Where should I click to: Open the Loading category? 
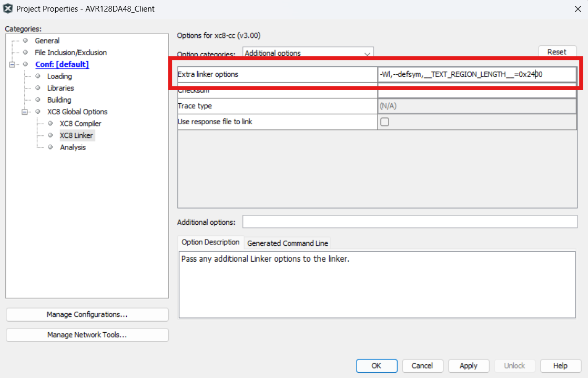tap(59, 76)
